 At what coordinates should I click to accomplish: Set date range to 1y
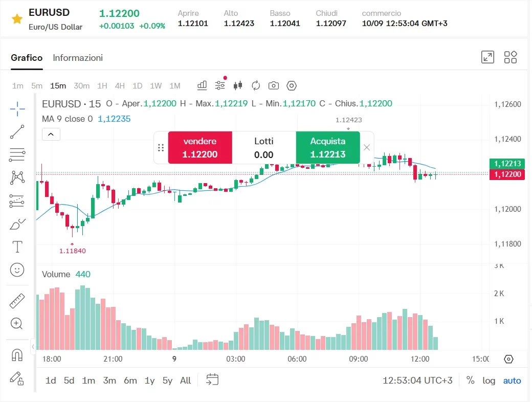tap(149, 381)
